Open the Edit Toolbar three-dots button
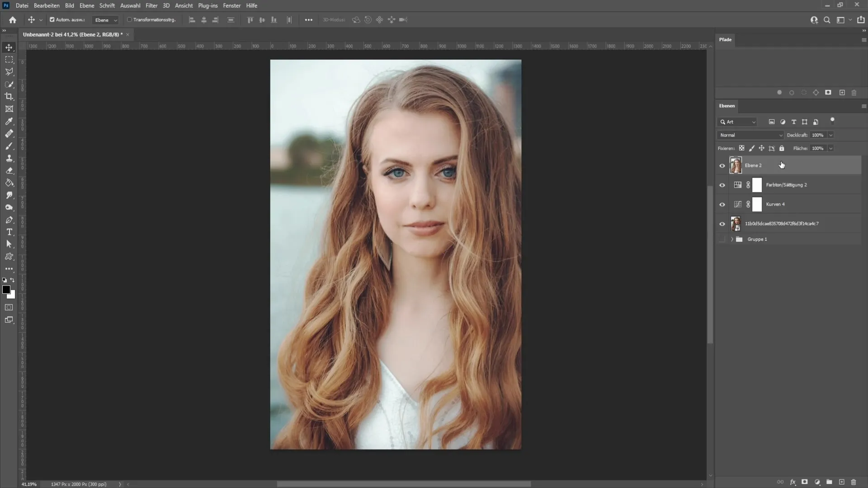This screenshot has height=488, width=868. (x=9, y=268)
